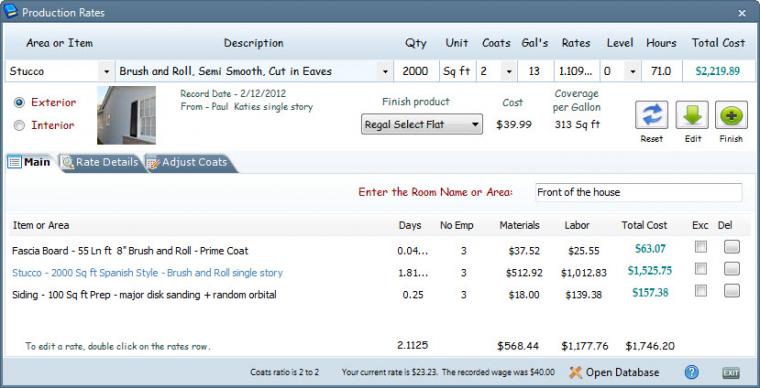
Task: Click the green Edit arrow icon
Action: [x=692, y=115]
